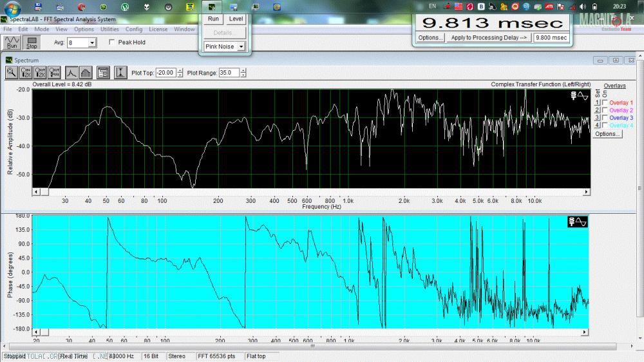Click overlay Set button number 3
644x362 pixels.
(x=598, y=117)
